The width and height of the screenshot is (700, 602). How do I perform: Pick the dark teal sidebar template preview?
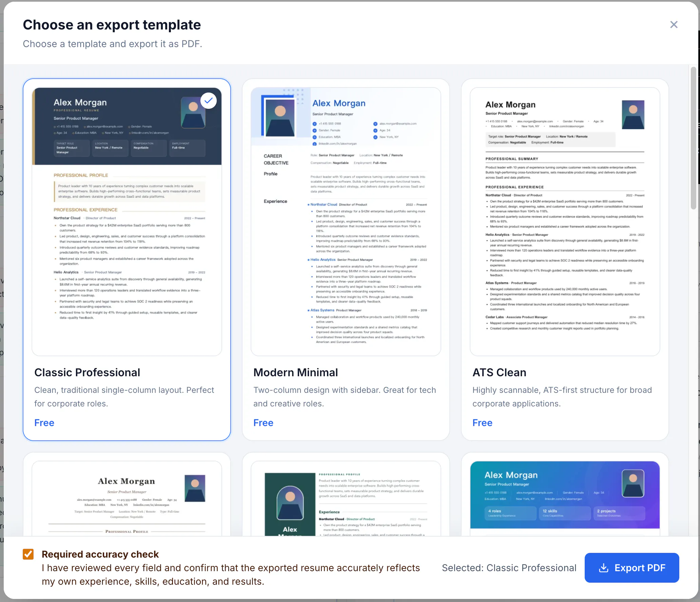[346, 498]
